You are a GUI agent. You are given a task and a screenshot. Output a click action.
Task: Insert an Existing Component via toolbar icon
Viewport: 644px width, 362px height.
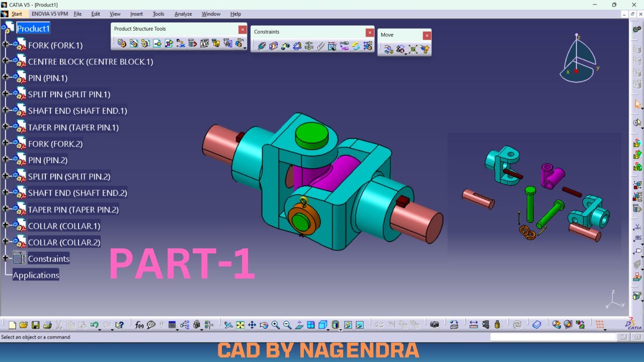[x=157, y=44]
